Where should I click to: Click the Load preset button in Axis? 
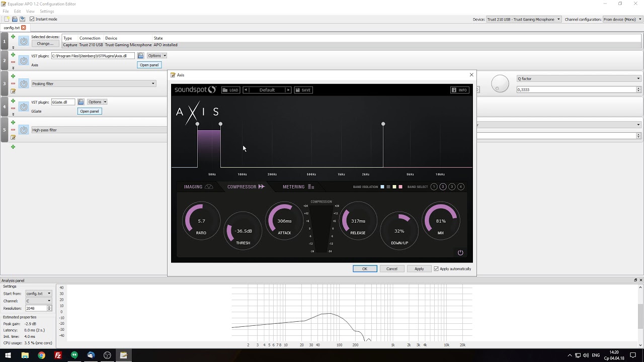[230, 90]
